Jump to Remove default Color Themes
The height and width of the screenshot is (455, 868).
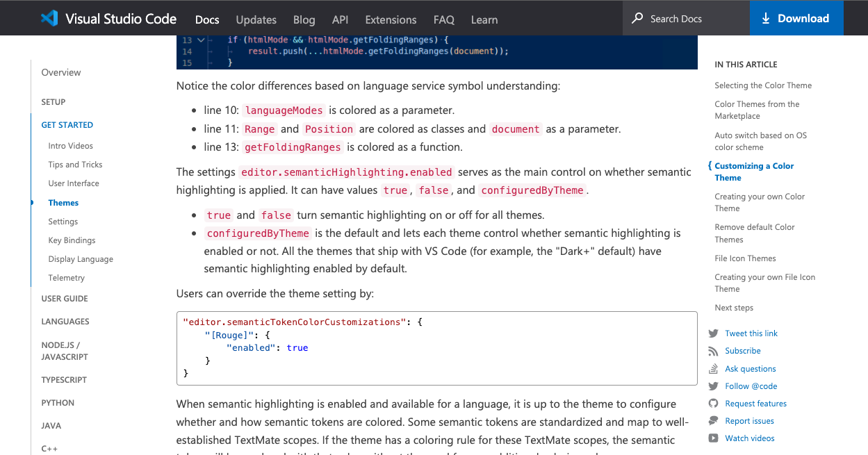coord(755,233)
